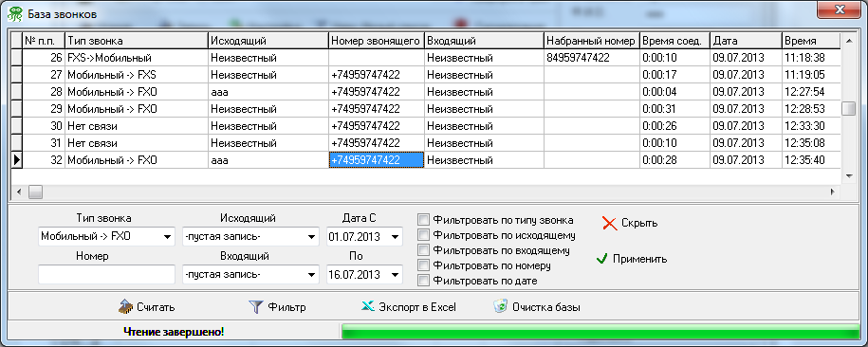Viewport: 868px width, 347px height.
Task: Enable Фильтровать по дате checkbox
Action: point(423,281)
